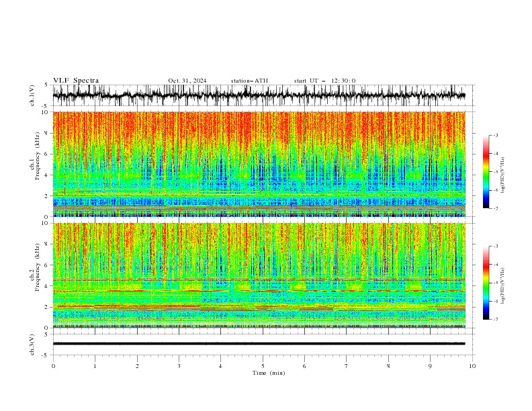Click the time axis tick label "5"
This screenshot has width=532, height=411.
point(263,366)
